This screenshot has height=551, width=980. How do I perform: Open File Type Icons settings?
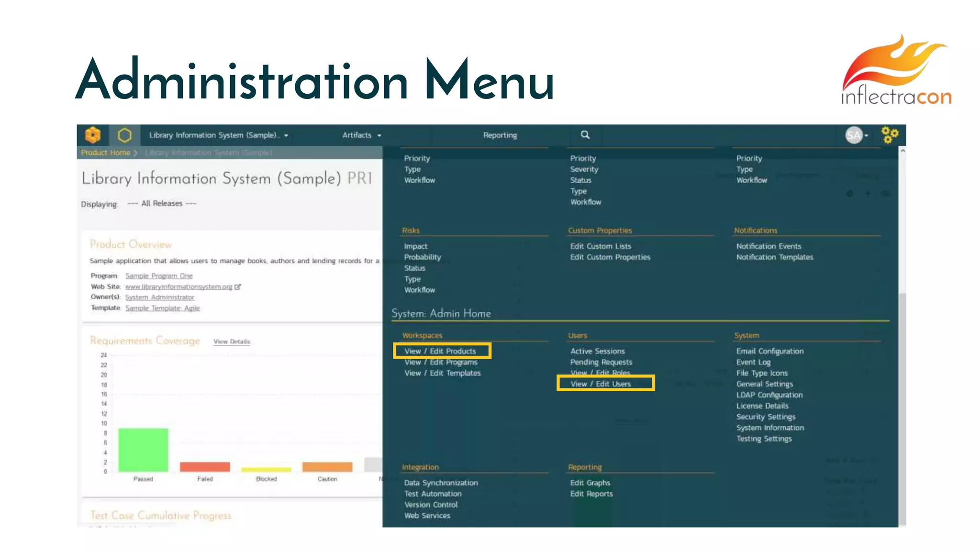coord(762,373)
